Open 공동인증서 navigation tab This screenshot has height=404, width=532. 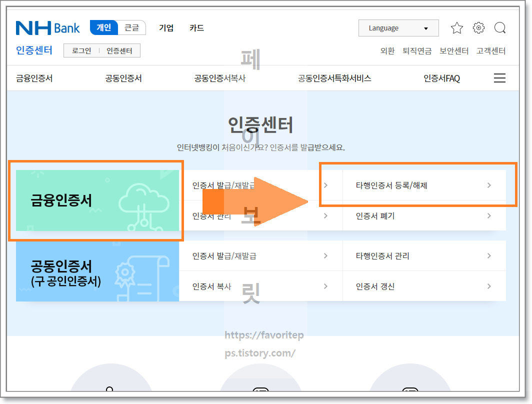[123, 78]
